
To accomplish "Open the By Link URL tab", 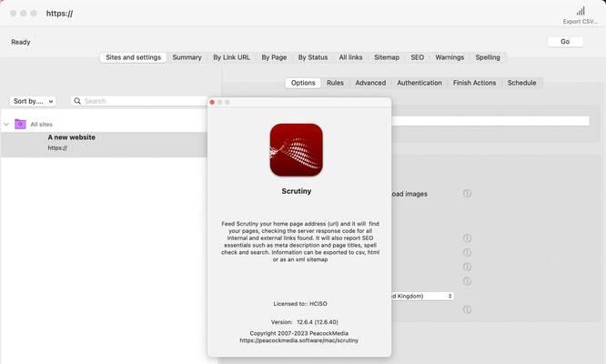I will 231,57.
